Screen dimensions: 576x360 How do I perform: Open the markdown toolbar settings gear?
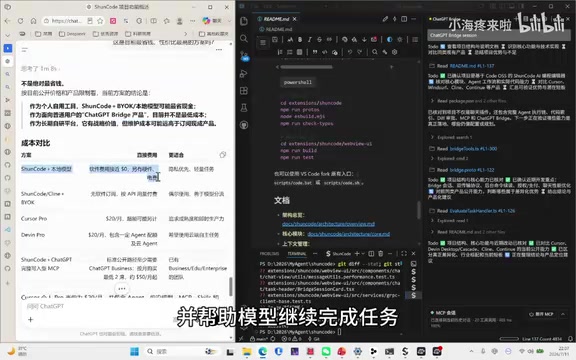coord(395,52)
